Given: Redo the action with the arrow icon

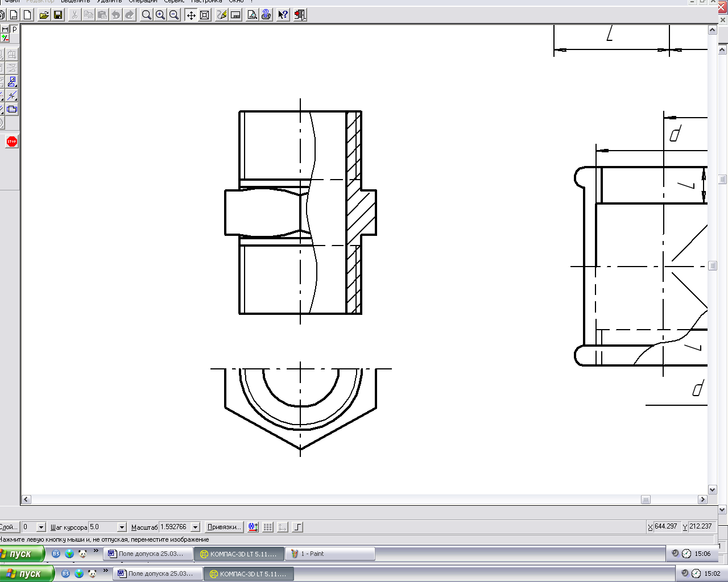Looking at the screenshot, I should pos(130,15).
